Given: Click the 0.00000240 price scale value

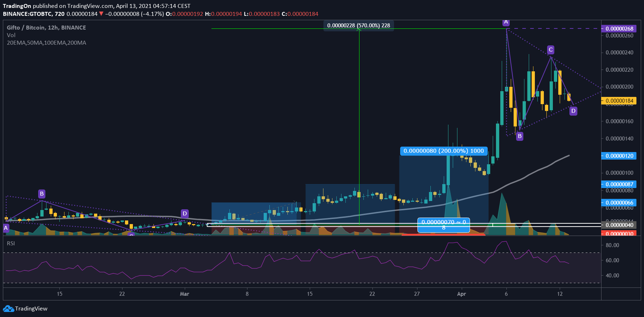Looking at the screenshot, I should 620,53.
